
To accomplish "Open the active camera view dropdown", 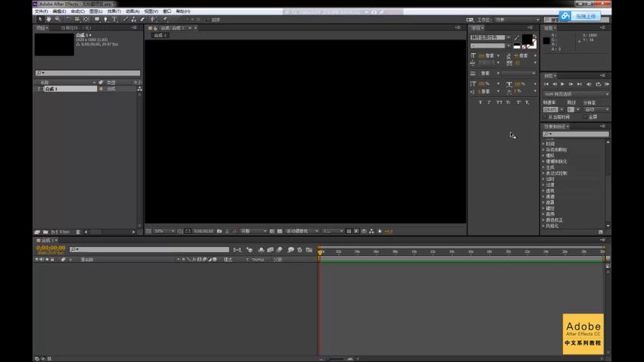I will click(x=302, y=232).
